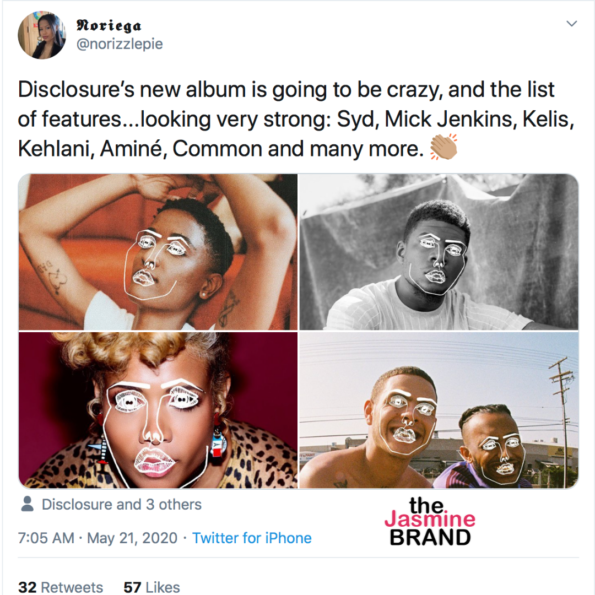Click the face outline on the blonde woman
This screenshot has height=595, width=595.
click(x=156, y=431)
